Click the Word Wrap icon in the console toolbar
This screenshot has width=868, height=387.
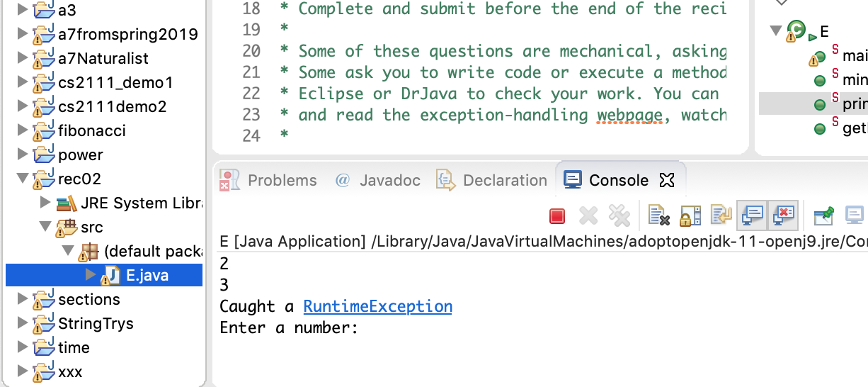click(x=721, y=215)
